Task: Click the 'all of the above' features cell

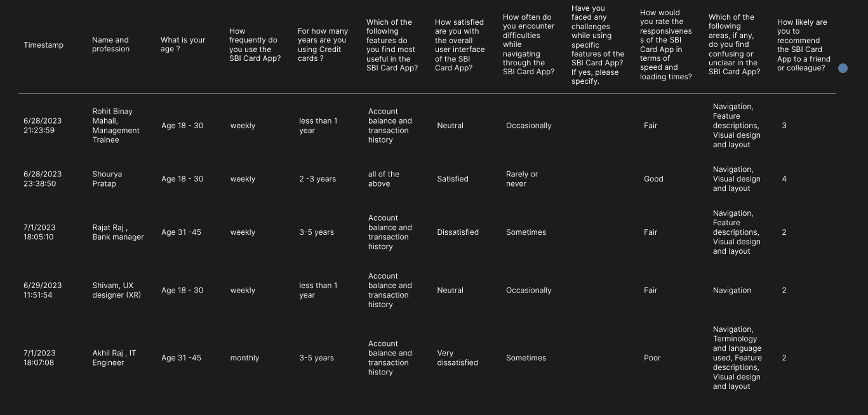Action: coord(384,179)
